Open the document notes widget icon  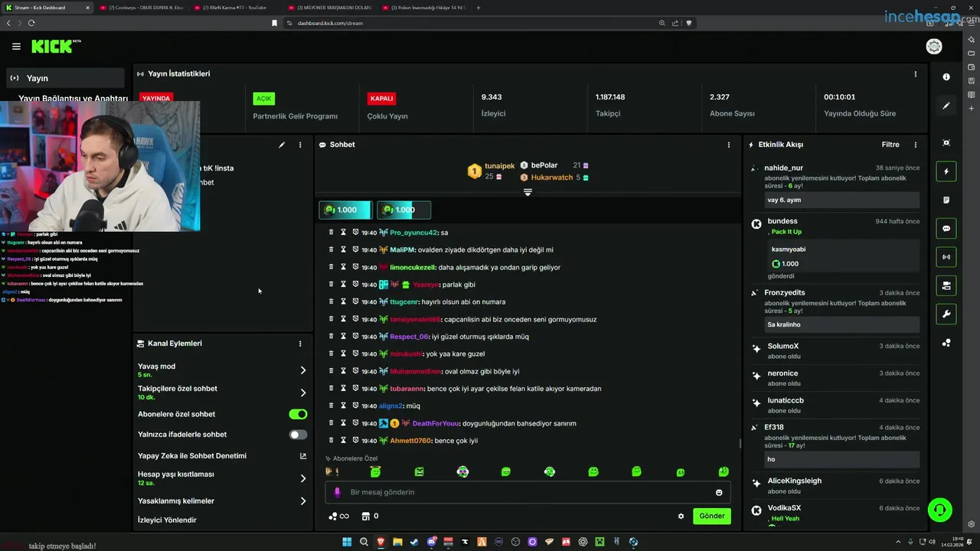pos(946,200)
